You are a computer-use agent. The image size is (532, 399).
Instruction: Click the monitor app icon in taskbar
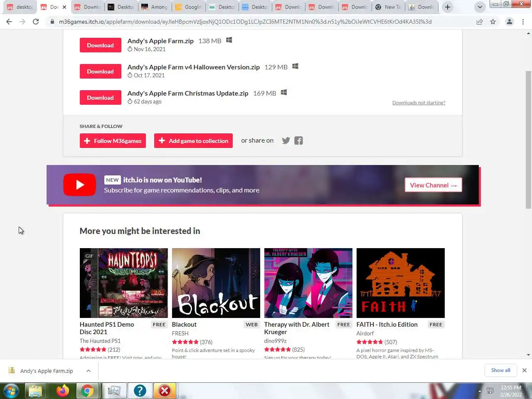pos(113,391)
